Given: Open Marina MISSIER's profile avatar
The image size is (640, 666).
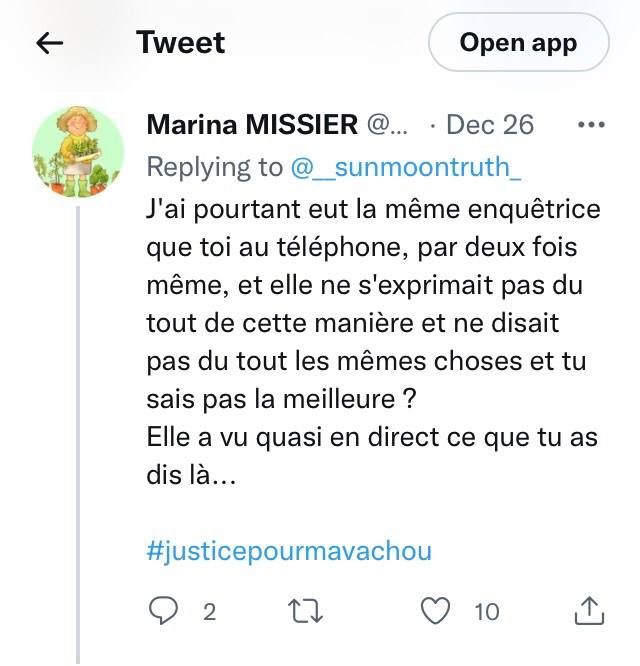Looking at the screenshot, I should tap(79, 152).
